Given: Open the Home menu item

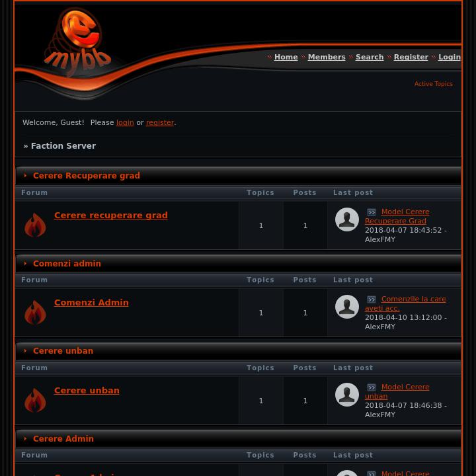Looking at the screenshot, I should point(286,57).
